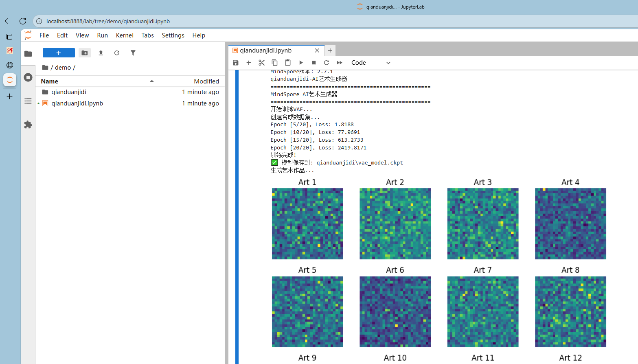
Task: Upload files to the file browser
Action: tap(101, 53)
